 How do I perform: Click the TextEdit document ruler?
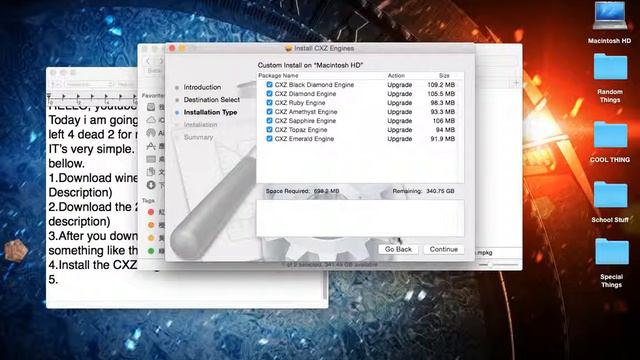pos(92,98)
